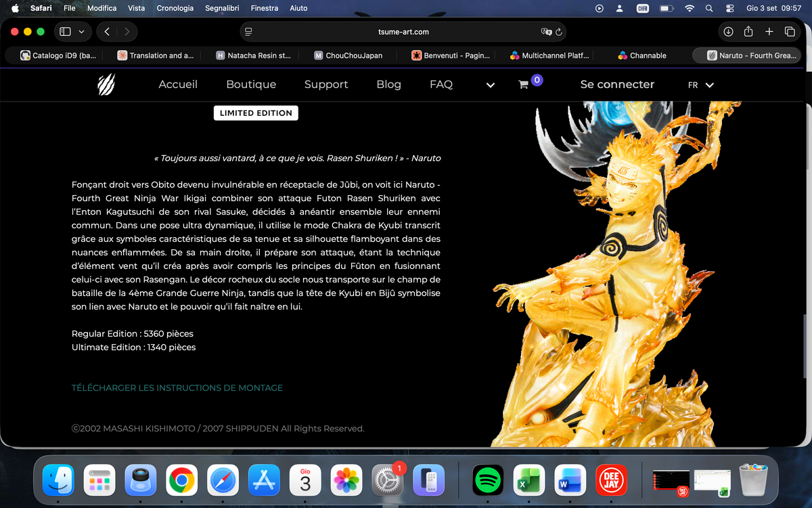Show Safari downloads

coord(728,31)
